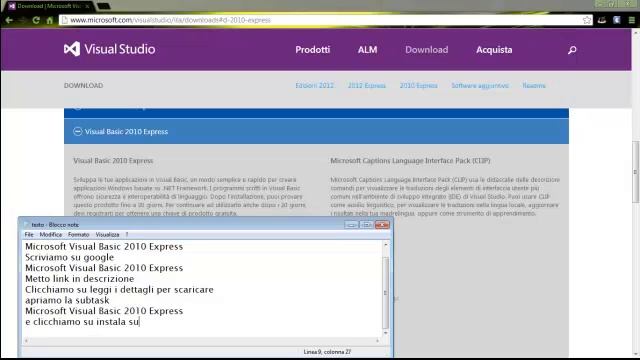This screenshot has height=360, width=640.
Task: Maximize the Notepad window
Action: [x=367, y=225]
